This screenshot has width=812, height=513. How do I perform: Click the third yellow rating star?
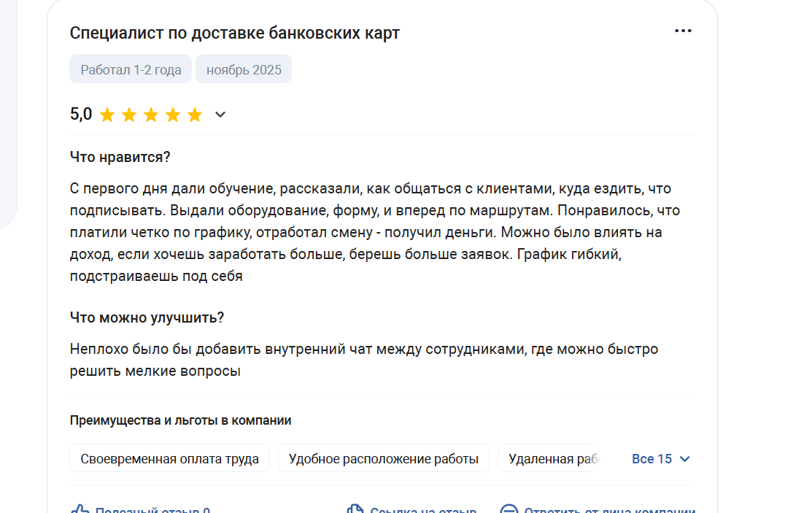click(x=151, y=115)
